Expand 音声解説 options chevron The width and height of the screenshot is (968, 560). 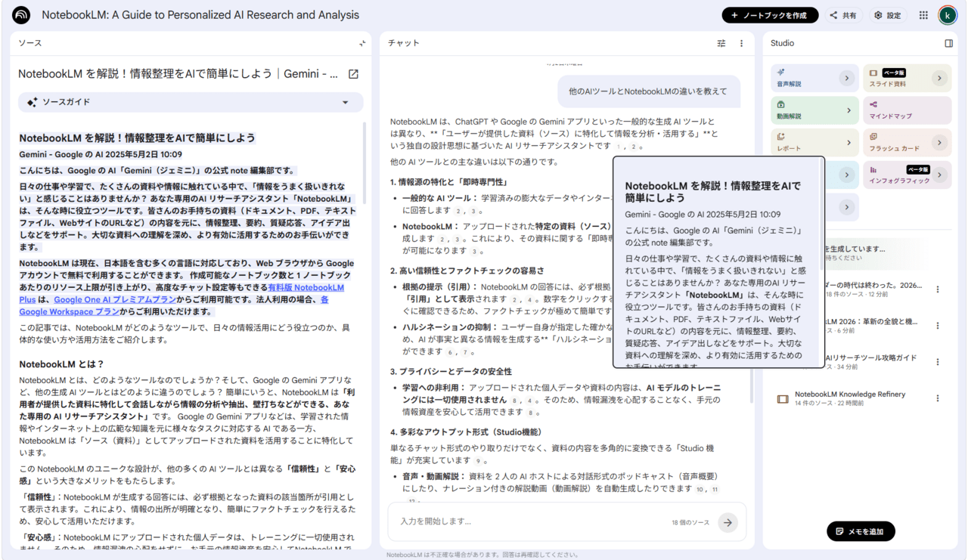(847, 78)
